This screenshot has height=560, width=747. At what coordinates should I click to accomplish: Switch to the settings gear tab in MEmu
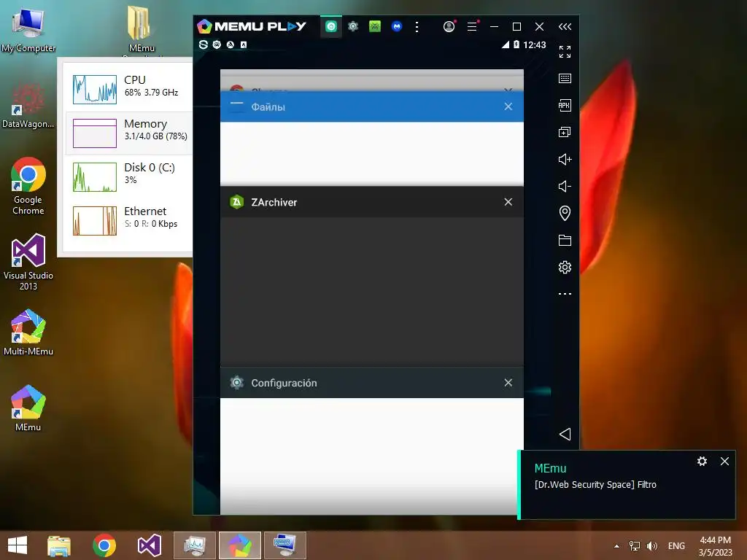[x=353, y=27]
